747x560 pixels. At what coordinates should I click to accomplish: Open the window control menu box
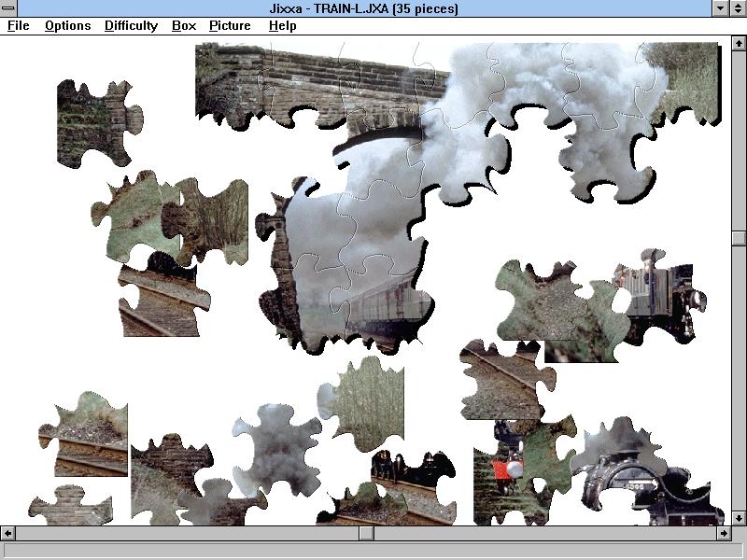pyautogui.click(x=8, y=8)
